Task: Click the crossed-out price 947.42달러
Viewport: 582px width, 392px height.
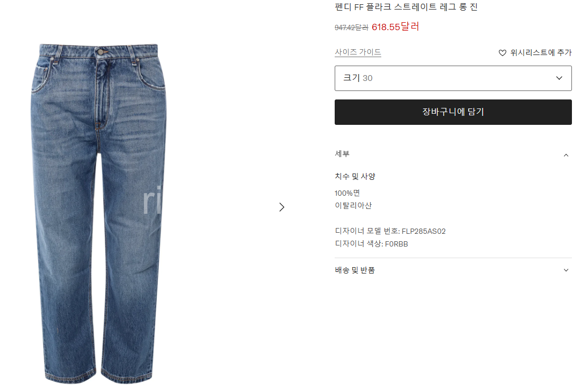Action: pos(352,28)
